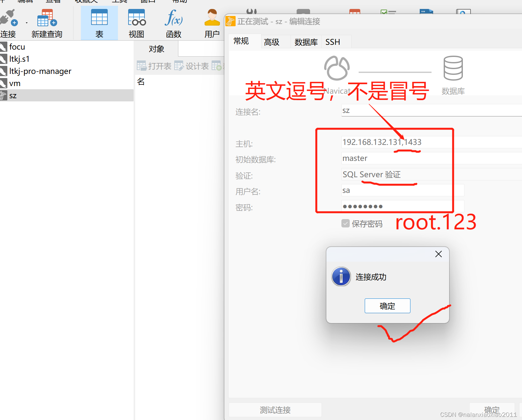Click the Connection plug icon in toolbar
Image resolution: width=522 pixels, height=420 pixels.
tap(8, 18)
